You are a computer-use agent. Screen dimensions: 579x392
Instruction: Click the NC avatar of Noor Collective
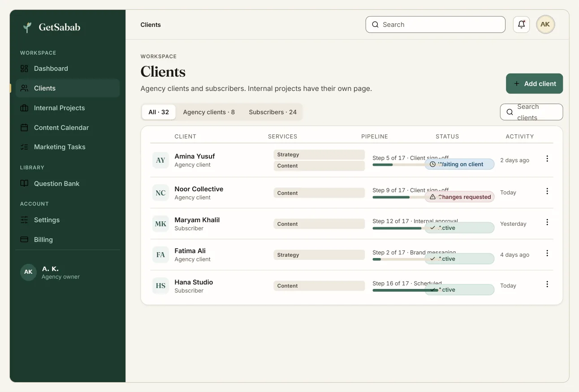point(160,193)
